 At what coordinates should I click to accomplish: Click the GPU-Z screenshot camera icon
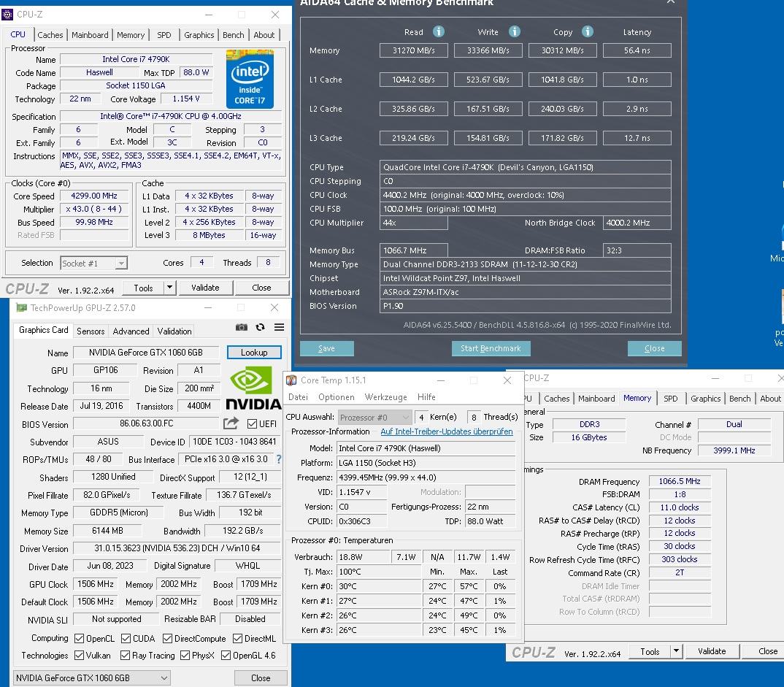point(242,327)
